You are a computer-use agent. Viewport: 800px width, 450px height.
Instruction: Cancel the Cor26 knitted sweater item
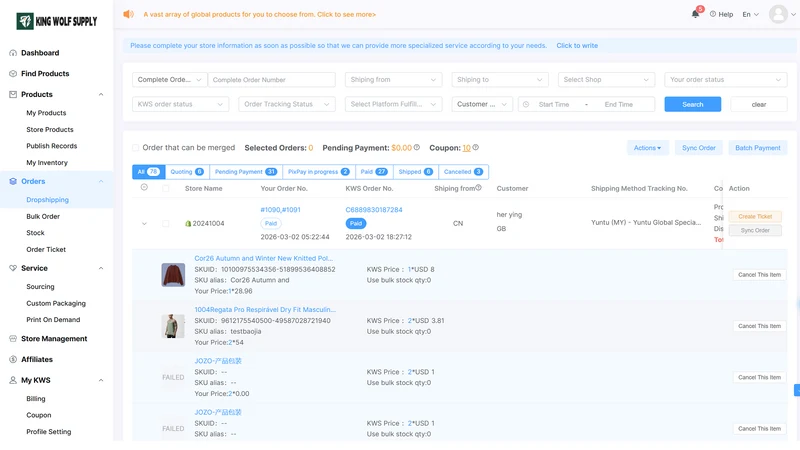(x=759, y=274)
